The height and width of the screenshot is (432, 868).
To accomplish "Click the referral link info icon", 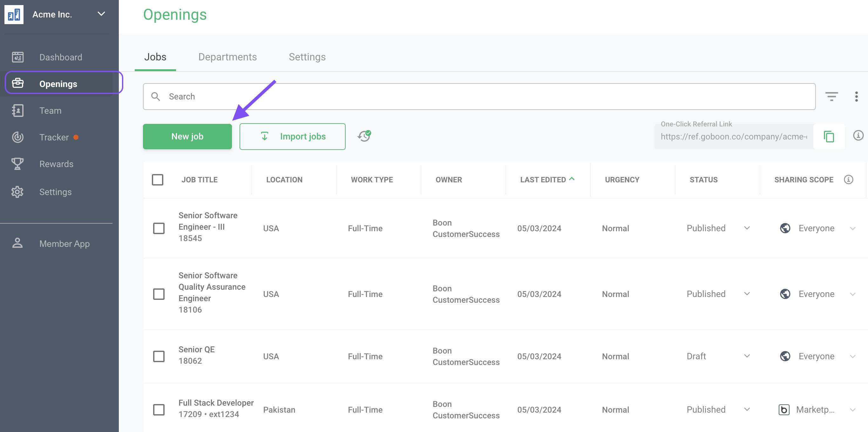I will pyautogui.click(x=858, y=135).
